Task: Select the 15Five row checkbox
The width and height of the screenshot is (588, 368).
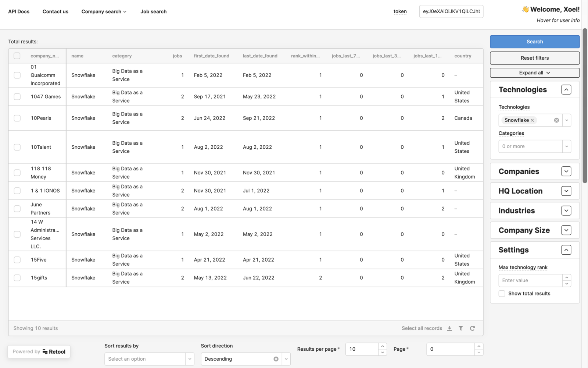Action: click(17, 260)
